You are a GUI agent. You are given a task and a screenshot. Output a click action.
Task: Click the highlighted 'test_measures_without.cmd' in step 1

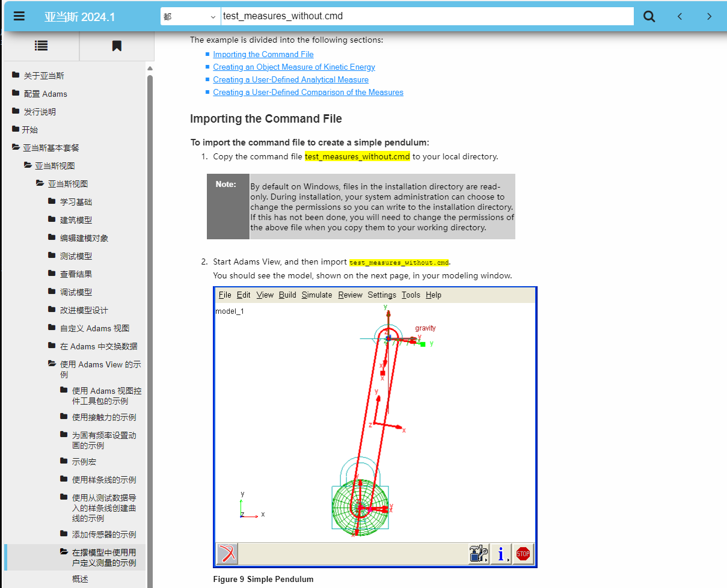tap(357, 156)
